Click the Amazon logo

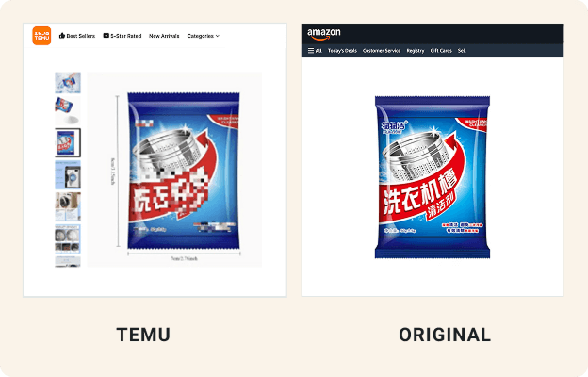(323, 34)
